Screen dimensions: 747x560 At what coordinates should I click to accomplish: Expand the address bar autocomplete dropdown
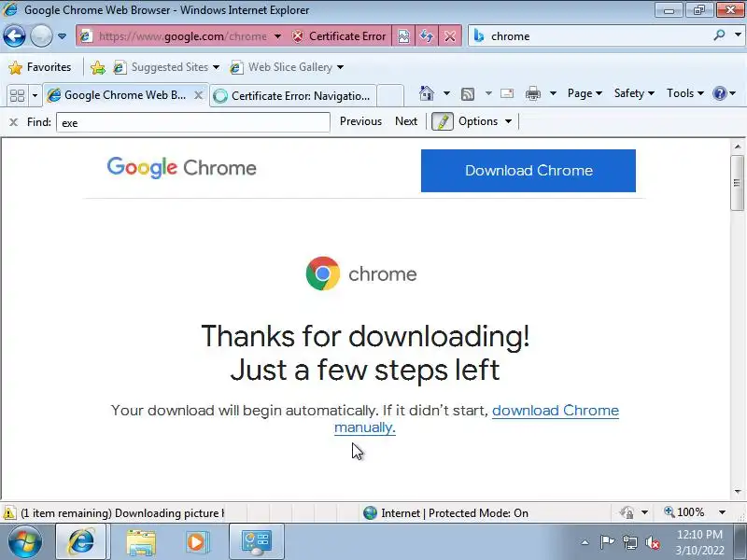[277, 36]
